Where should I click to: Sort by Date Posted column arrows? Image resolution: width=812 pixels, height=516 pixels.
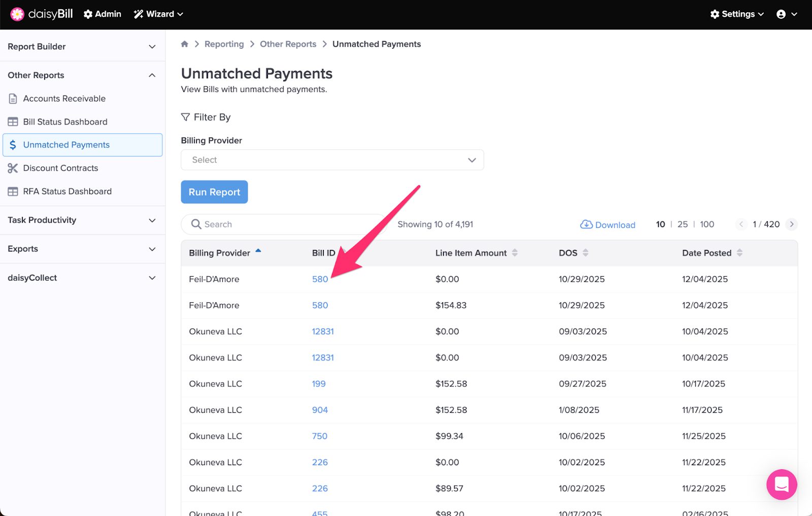point(739,253)
